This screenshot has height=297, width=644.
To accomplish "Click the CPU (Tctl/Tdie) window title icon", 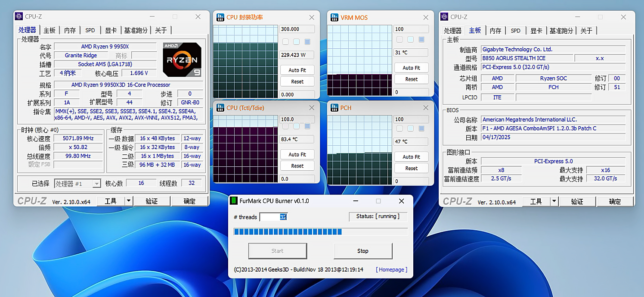I will [x=220, y=108].
